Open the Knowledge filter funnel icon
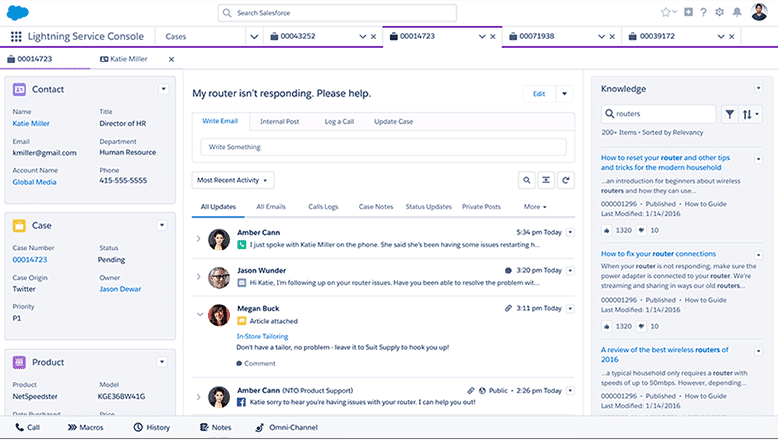The image size is (778, 440). click(x=730, y=115)
